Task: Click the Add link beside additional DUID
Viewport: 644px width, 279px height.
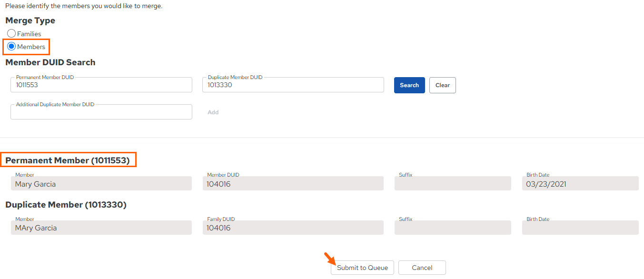Action: (213, 112)
